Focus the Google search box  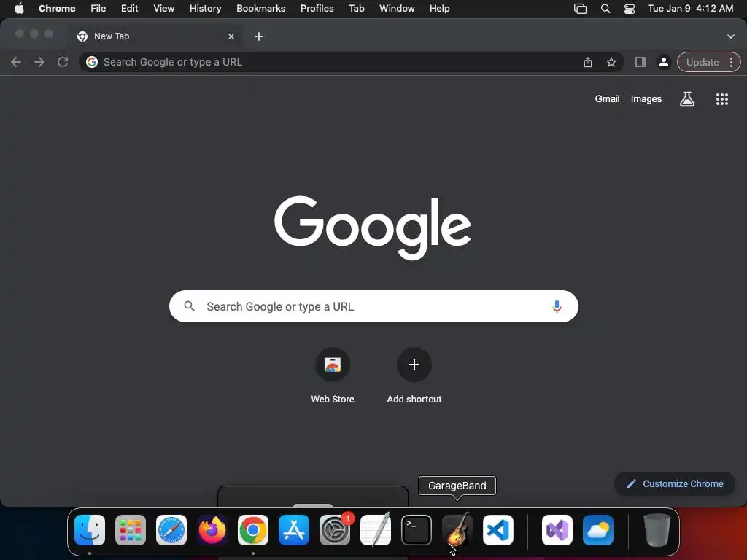coord(373,306)
